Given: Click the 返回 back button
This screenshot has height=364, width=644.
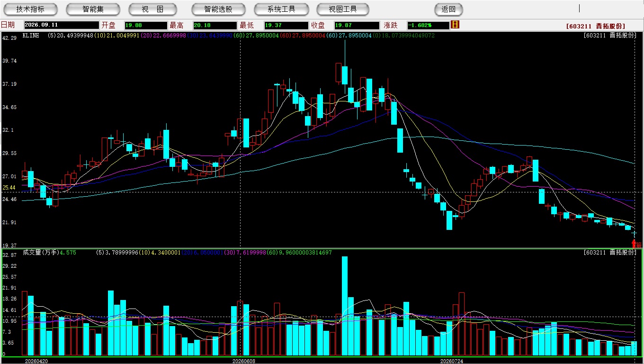Looking at the screenshot, I should coord(448,9).
